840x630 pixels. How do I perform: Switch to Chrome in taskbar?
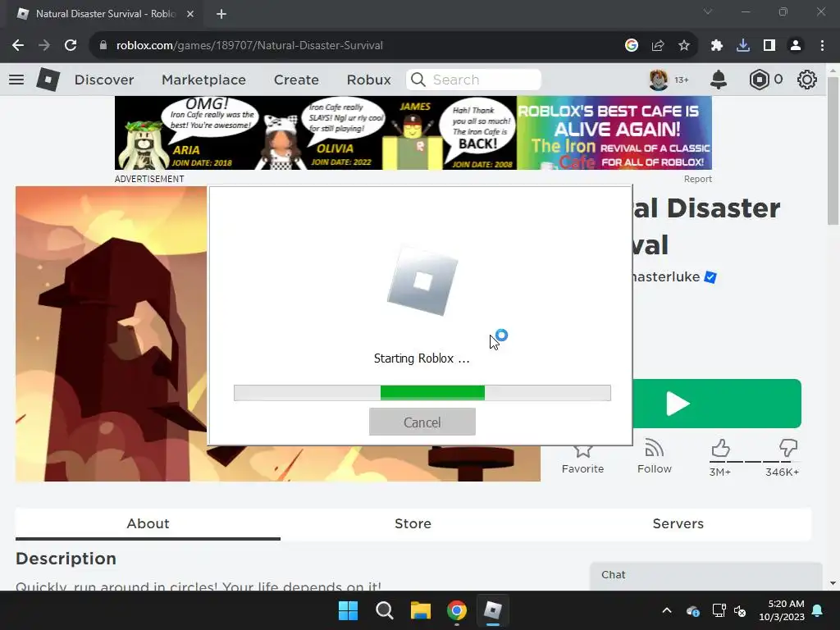(457, 610)
